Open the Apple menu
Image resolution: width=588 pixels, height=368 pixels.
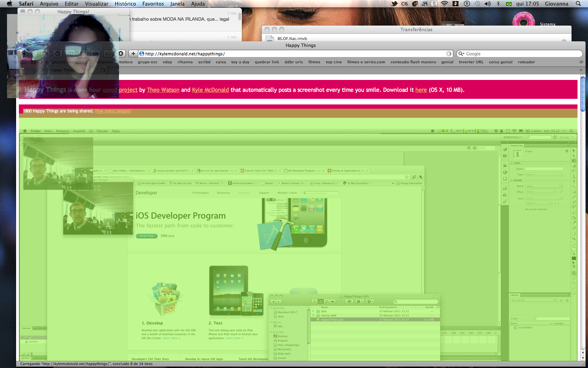[9, 4]
